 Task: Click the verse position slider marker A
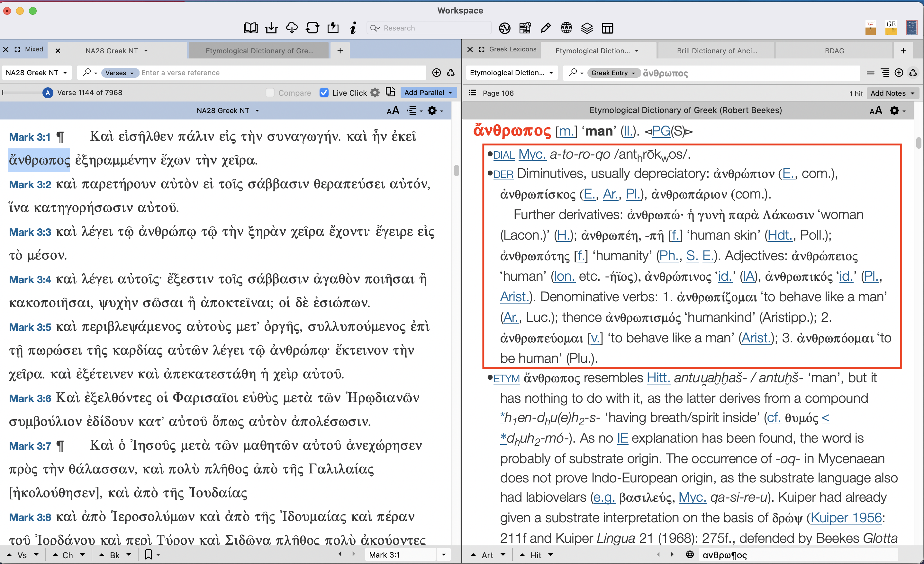pyautogui.click(x=48, y=93)
